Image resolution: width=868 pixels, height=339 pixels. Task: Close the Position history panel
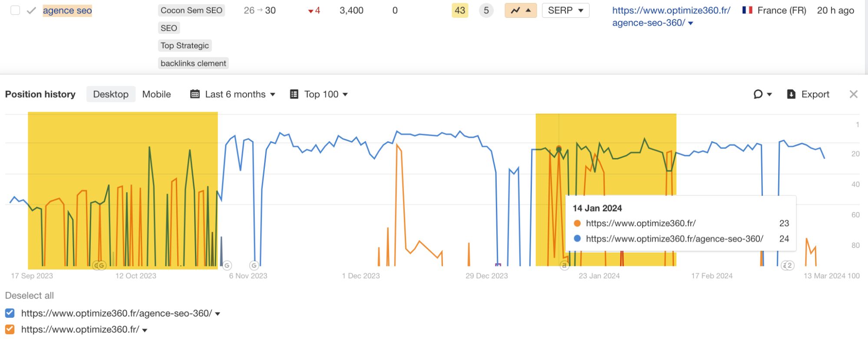point(853,94)
